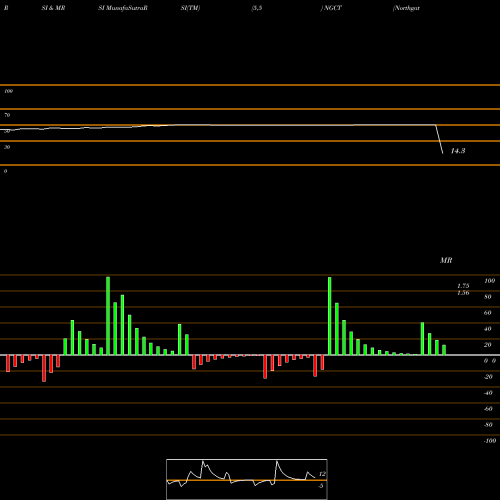Click the '0' label below the RSI panel
500x500 pixels.
[5, 171]
